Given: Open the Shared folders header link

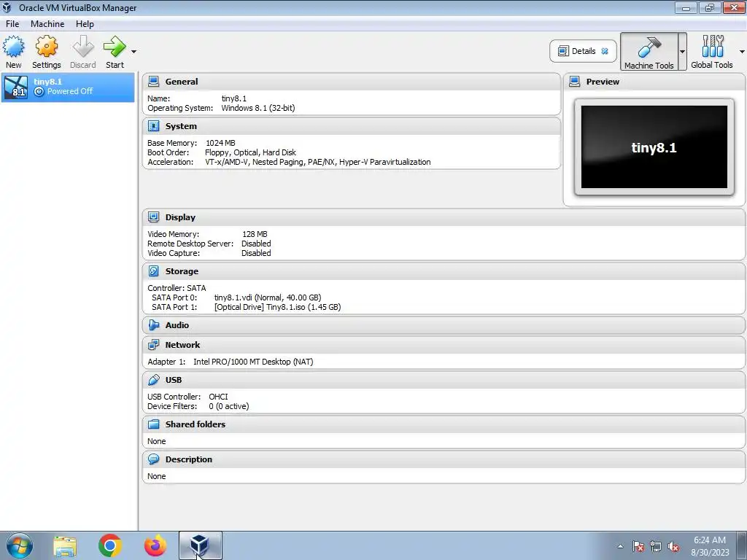Looking at the screenshot, I should pyautogui.click(x=196, y=424).
